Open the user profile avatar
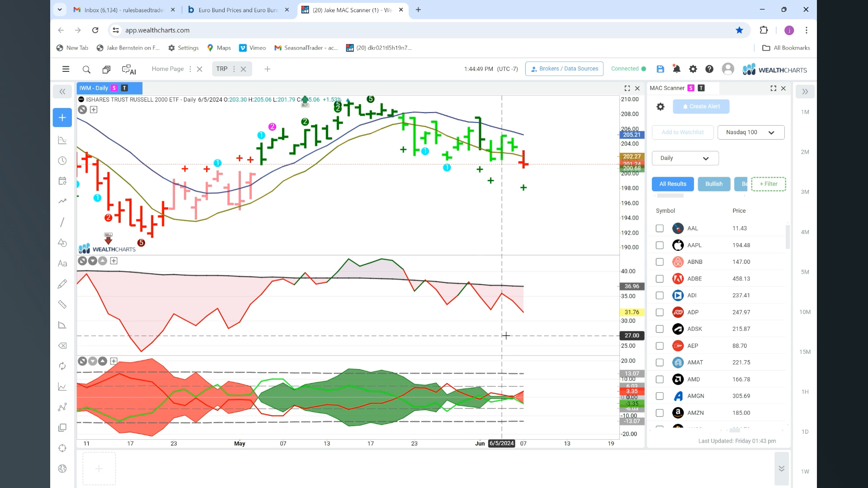 [728, 69]
